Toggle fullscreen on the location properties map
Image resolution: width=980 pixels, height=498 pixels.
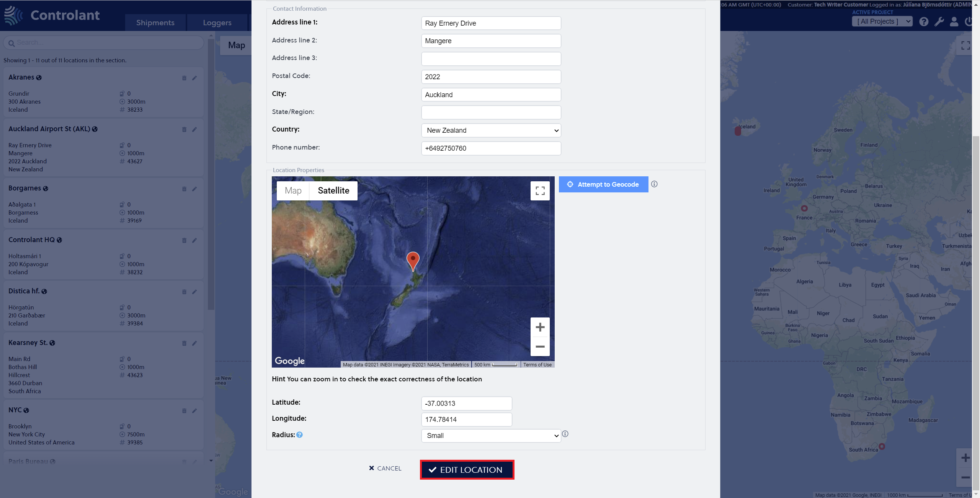540,190
